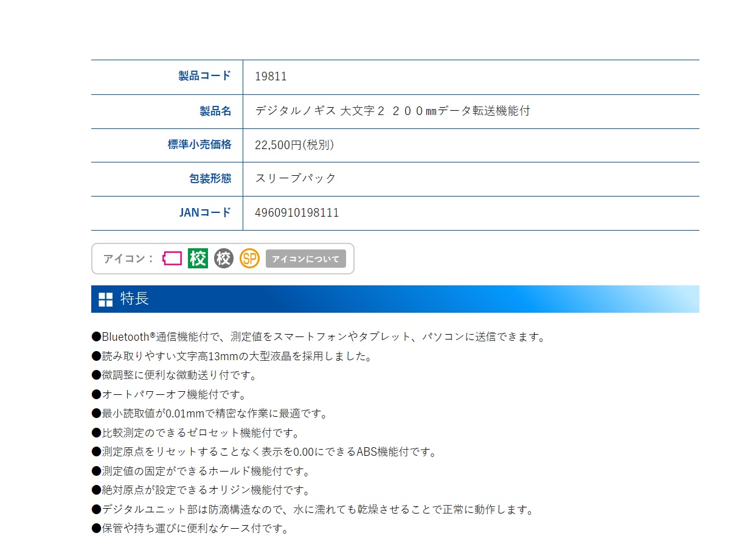The width and height of the screenshot is (756, 547).
Task: Click the 文字高13mmの大型液晶 feature line
Action: 232,356
